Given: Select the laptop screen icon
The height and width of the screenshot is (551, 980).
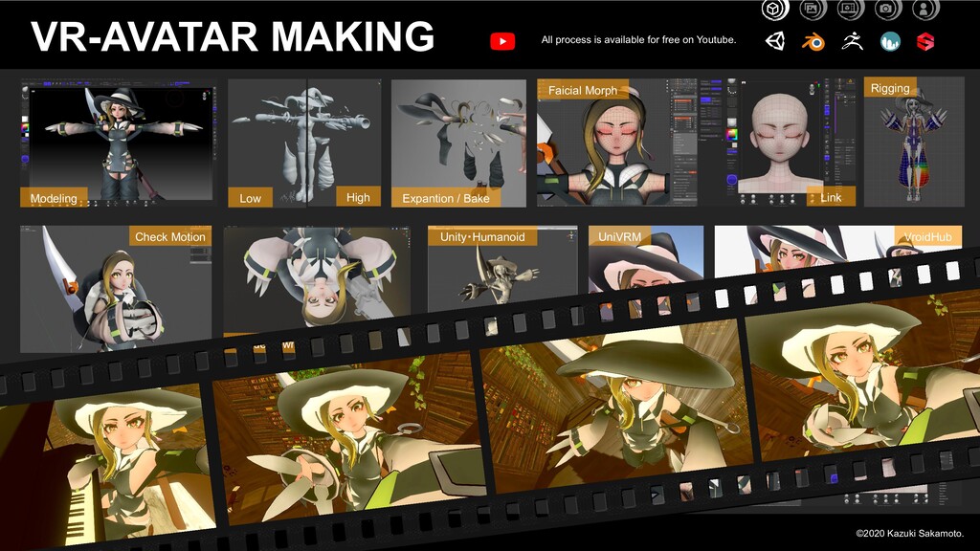Looking at the screenshot, I should tap(850, 10).
